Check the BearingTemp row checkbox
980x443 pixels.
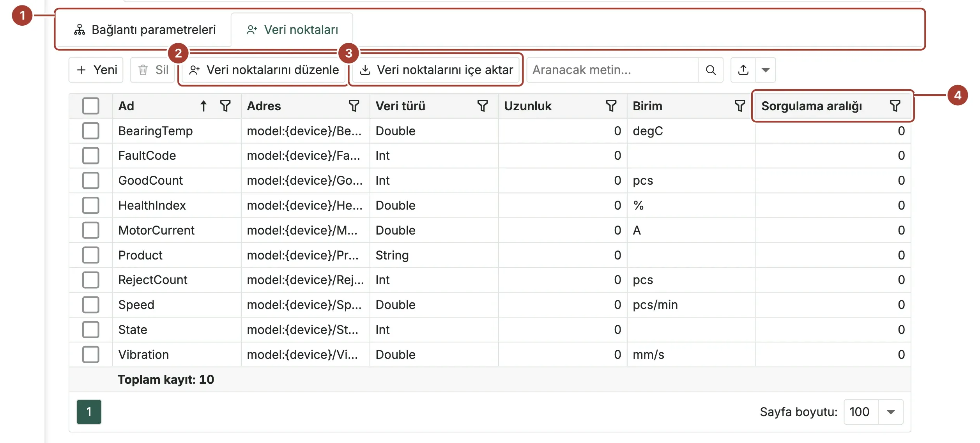click(x=91, y=131)
